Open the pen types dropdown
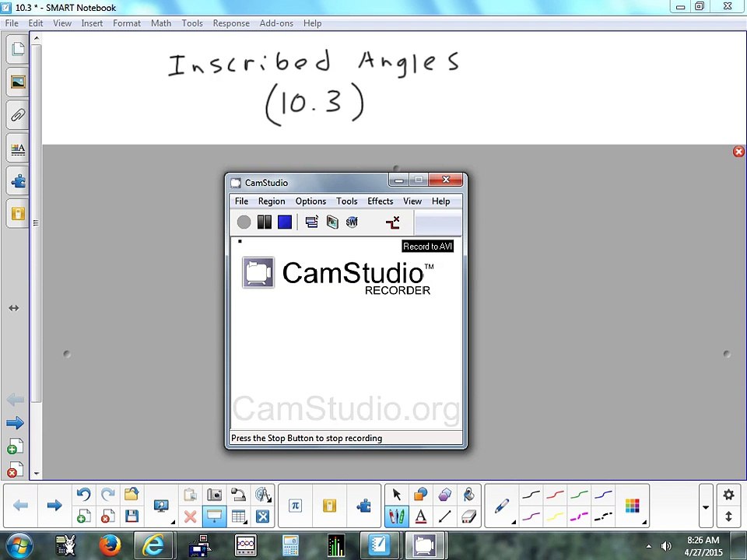Viewport: 747px width, 560px height. [502, 506]
